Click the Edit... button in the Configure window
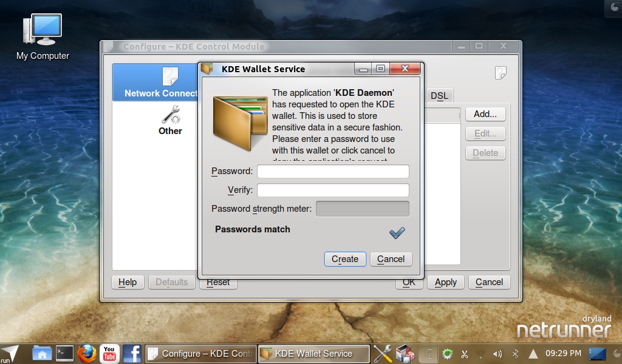 pyautogui.click(x=485, y=133)
